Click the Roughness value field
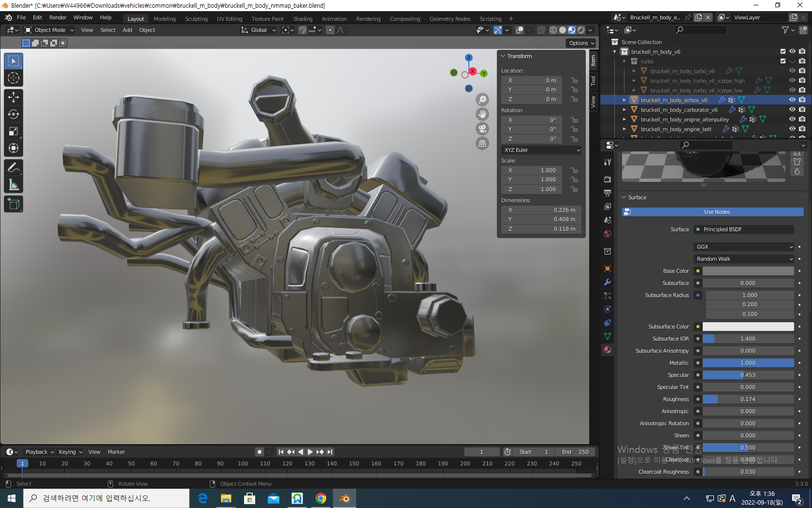This screenshot has width=812, height=508. 748,399
